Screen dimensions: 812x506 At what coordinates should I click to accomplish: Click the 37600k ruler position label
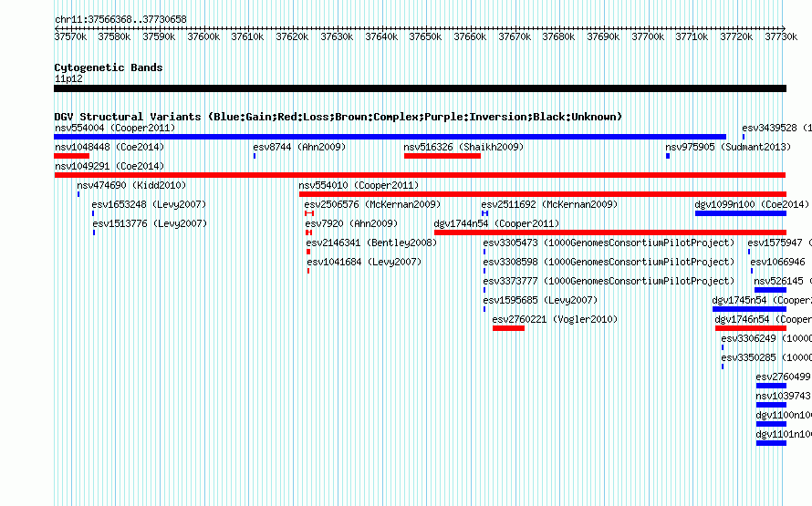pos(203,36)
